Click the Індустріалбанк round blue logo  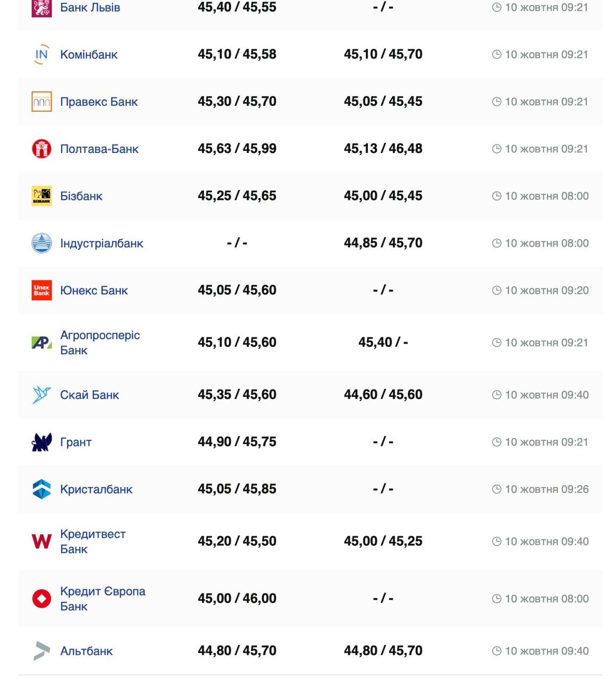(x=41, y=243)
